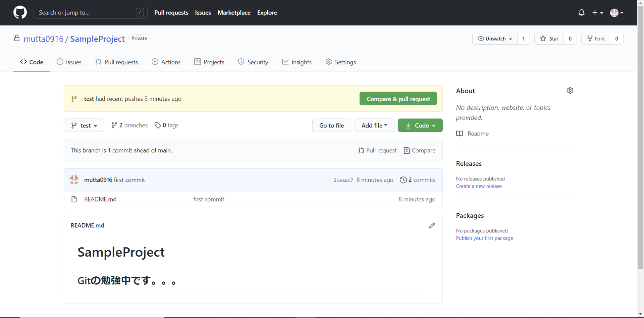Go to Marketplace

click(x=234, y=12)
